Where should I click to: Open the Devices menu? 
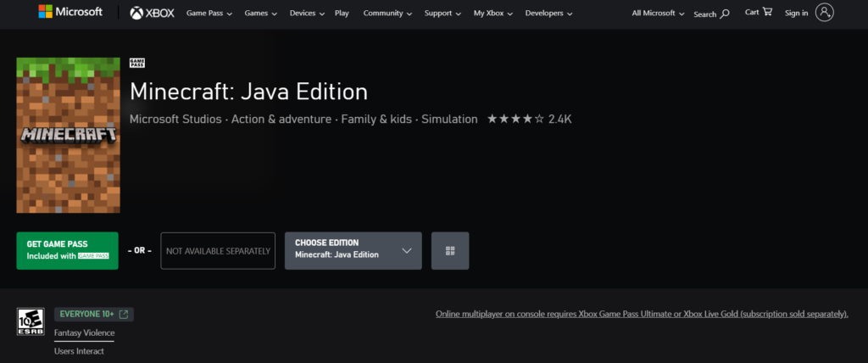308,14
